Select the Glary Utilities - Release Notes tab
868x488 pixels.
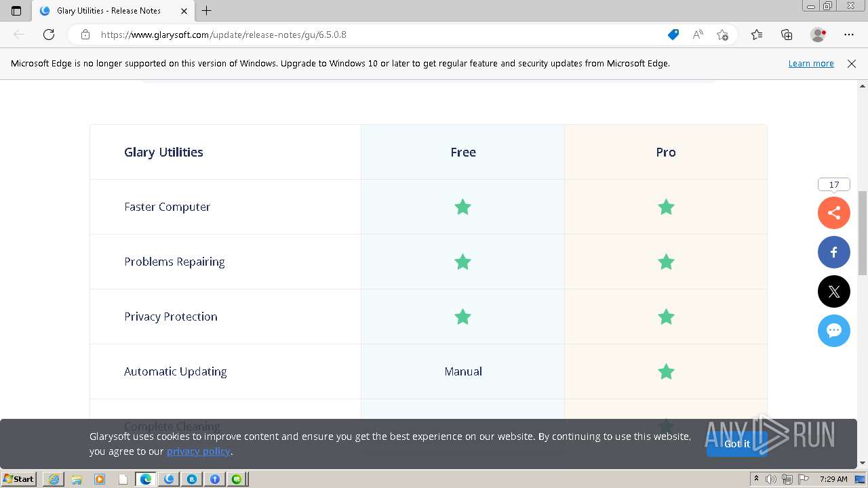[113, 11]
